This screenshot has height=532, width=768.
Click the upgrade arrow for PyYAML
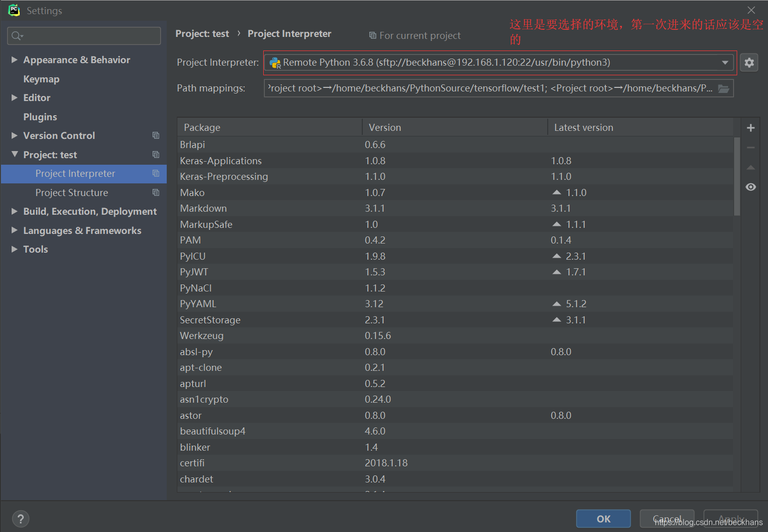coord(557,304)
